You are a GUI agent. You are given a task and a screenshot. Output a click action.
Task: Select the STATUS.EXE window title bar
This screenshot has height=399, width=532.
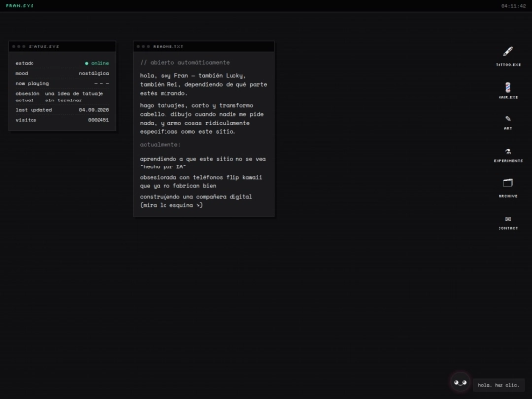point(62,47)
